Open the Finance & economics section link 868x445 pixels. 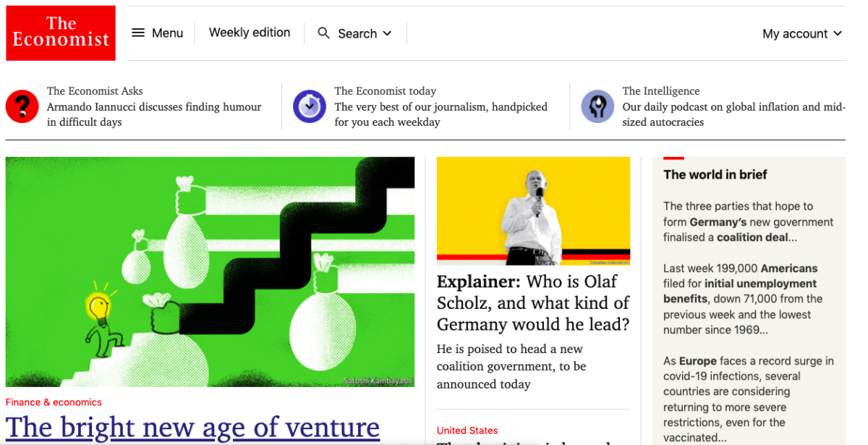click(54, 402)
